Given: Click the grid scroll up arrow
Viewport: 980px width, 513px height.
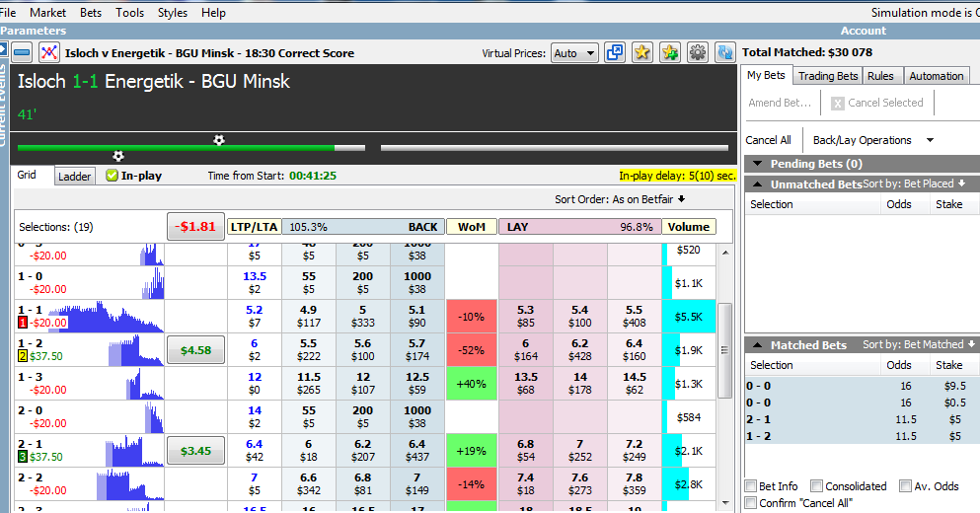Looking at the screenshot, I should [x=725, y=253].
